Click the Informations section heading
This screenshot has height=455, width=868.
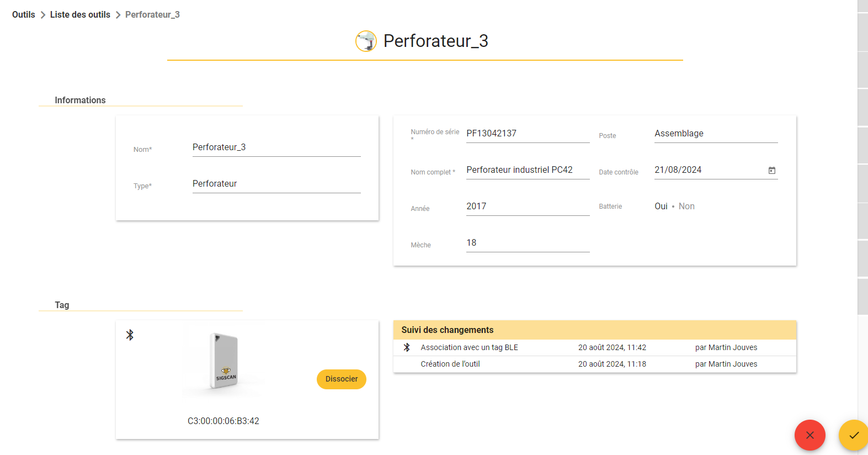[x=80, y=100]
